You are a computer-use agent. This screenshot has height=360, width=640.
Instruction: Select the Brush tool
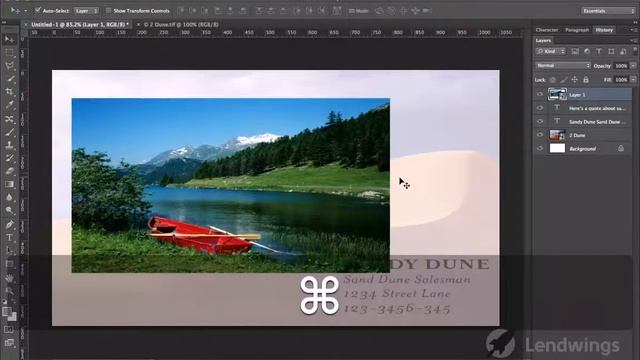pos(9,132)
